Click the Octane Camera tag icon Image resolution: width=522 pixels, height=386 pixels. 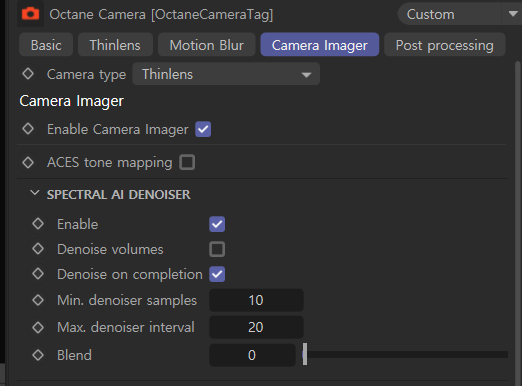pos(30,14)
